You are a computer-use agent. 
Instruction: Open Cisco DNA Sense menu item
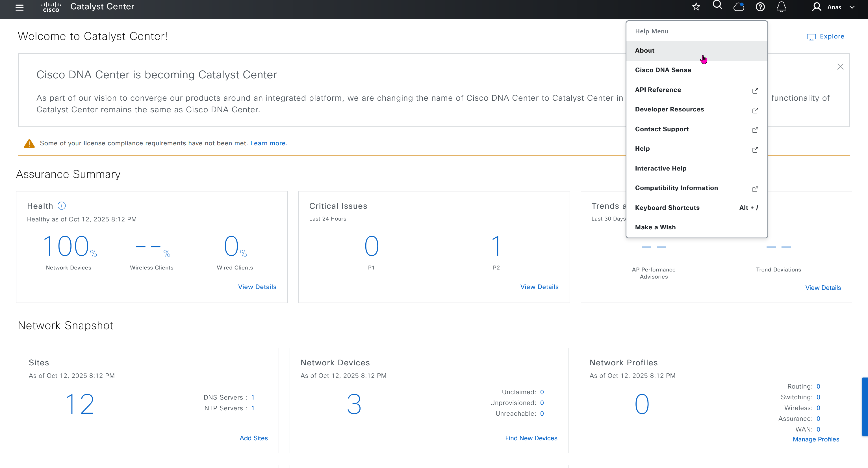tap(663, 70)
